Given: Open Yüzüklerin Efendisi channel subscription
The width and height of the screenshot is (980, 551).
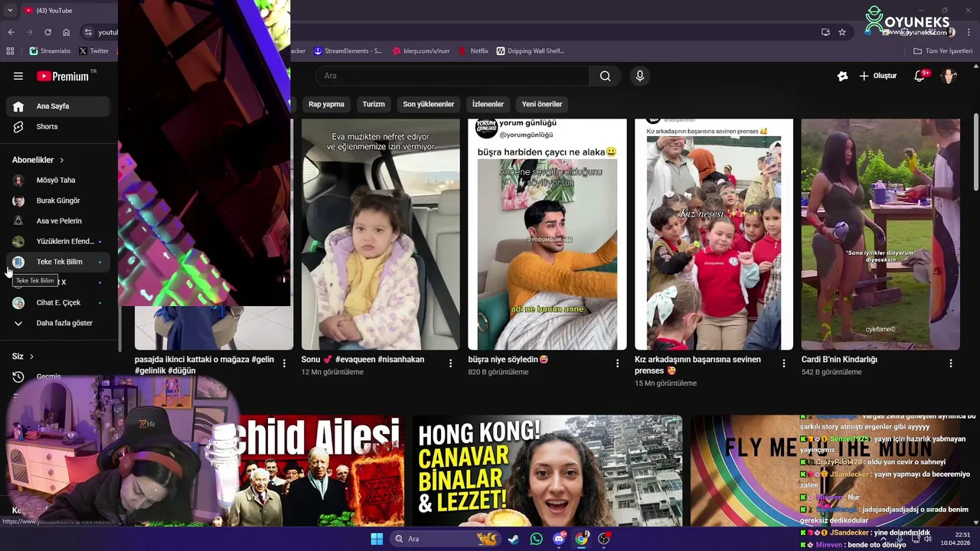Looking at the screenshot, I should coord(58,241).
